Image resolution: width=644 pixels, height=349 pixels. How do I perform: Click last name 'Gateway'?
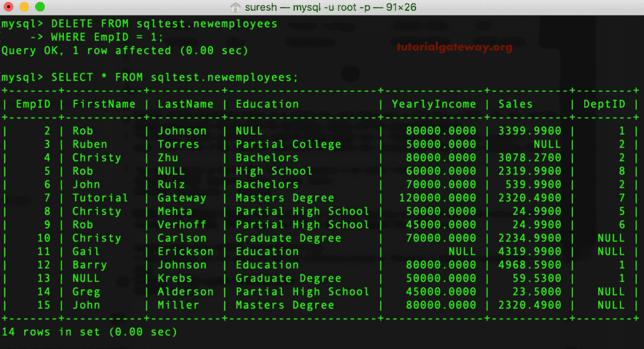point(182,198)
